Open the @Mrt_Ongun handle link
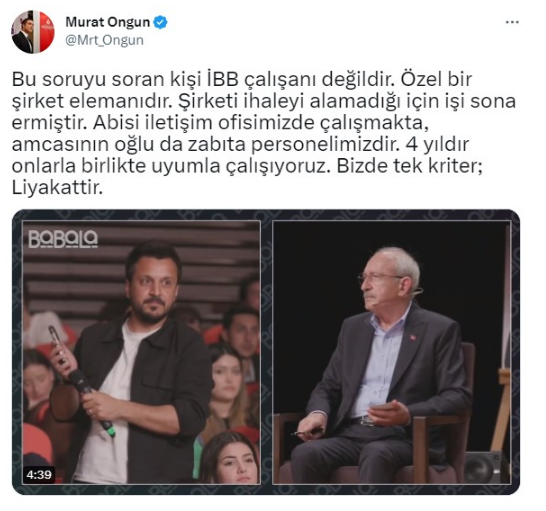546x511 pixels. click(x=104, y=40)
